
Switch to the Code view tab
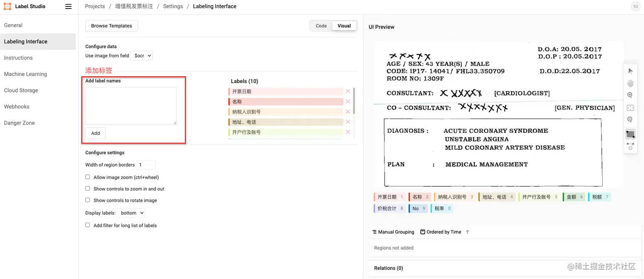point(321,26)
